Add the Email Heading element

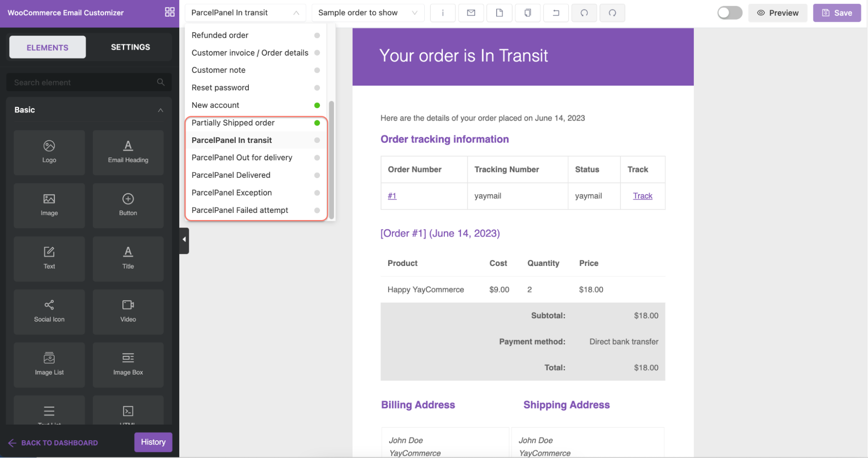click(x=128, y=153)
